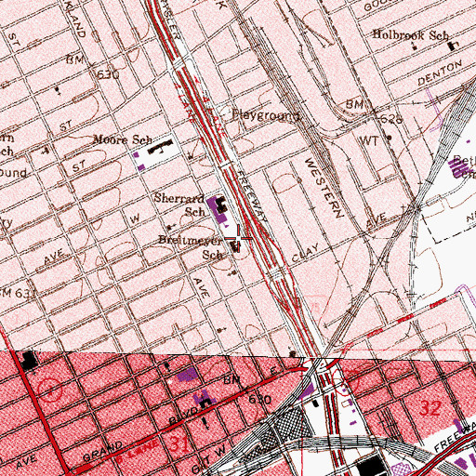The width and height of the screenshot is (476, 476).
Task: Click the "Holbrook Sch" map label
Action: pyautogui.click(x=411, y=34)
